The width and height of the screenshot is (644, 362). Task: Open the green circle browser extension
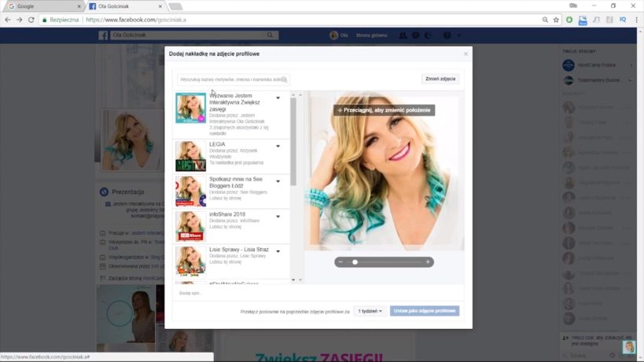[569, 20]
